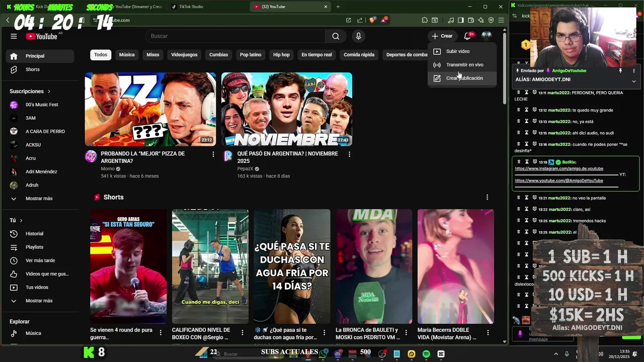Open Historial in the sidebar
The image size is (644, 362).
tap(39, 234)
